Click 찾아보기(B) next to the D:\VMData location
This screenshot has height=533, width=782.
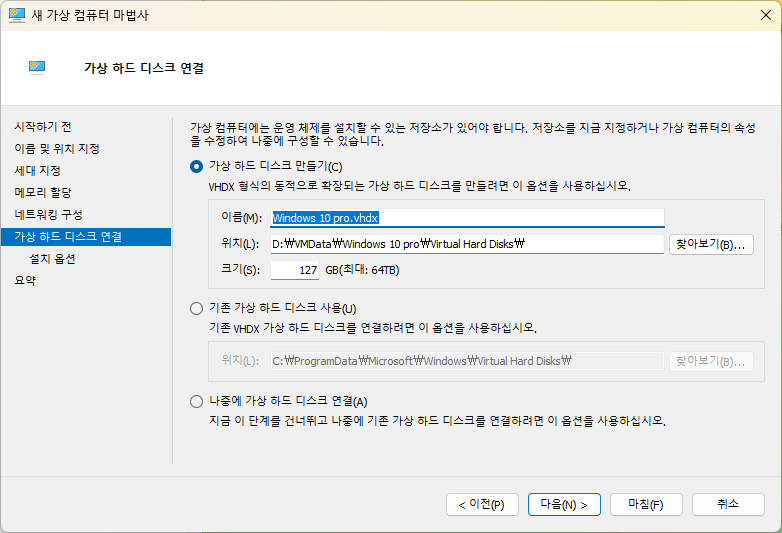tap(711, 244)
